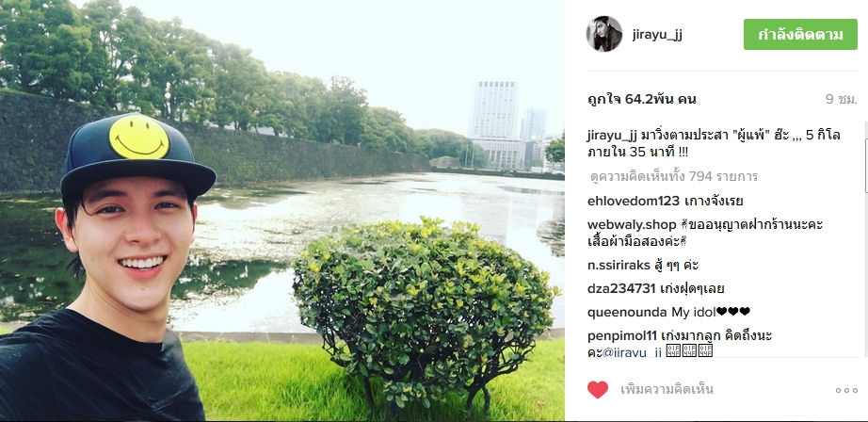Open commenter queenounda profile
This screenshot has height=422, width=868.
coord(627,313)
